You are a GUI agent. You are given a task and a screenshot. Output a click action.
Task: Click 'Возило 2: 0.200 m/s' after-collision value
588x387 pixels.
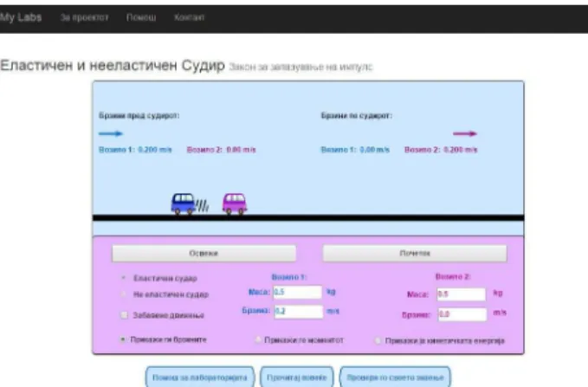(441, 150)
